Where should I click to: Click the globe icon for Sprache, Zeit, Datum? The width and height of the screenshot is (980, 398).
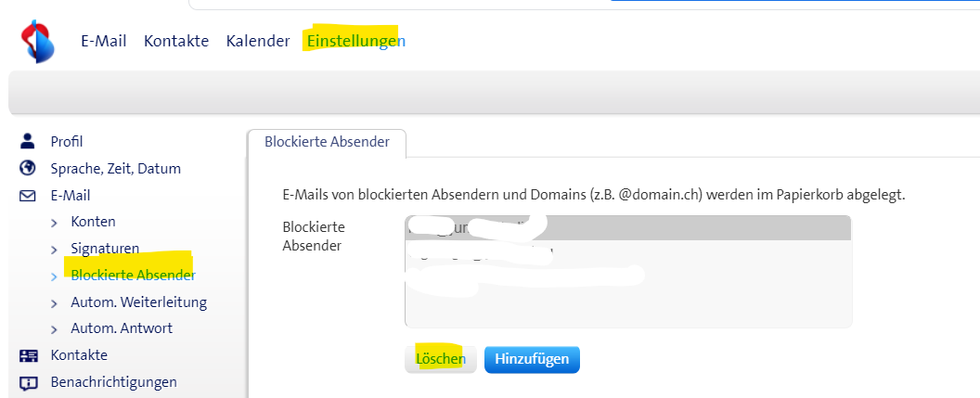click(x=28, y=169)
